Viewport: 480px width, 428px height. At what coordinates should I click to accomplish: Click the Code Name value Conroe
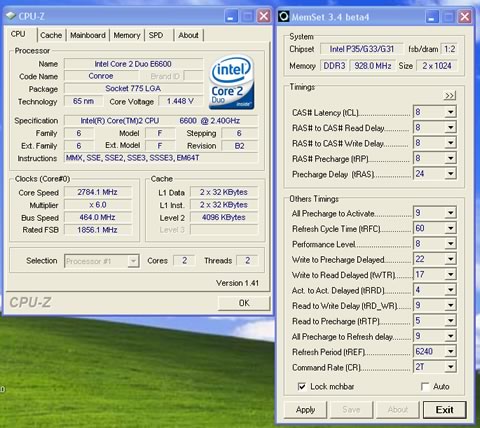(x=101, y=76)
